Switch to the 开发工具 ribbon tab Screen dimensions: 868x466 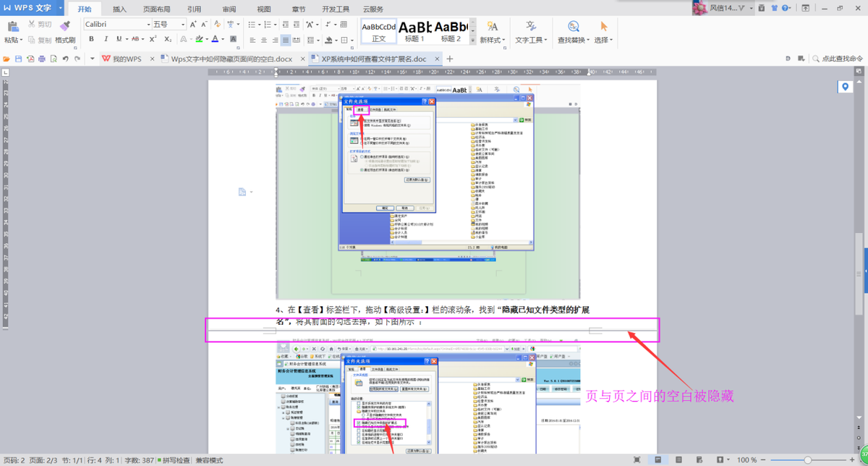336,9
